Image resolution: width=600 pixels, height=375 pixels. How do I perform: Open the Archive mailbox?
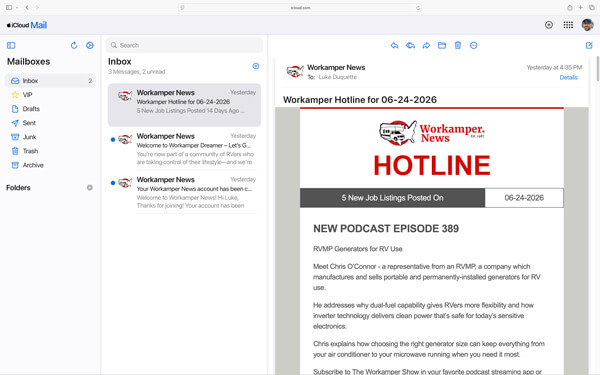click(x=50, y=165)
